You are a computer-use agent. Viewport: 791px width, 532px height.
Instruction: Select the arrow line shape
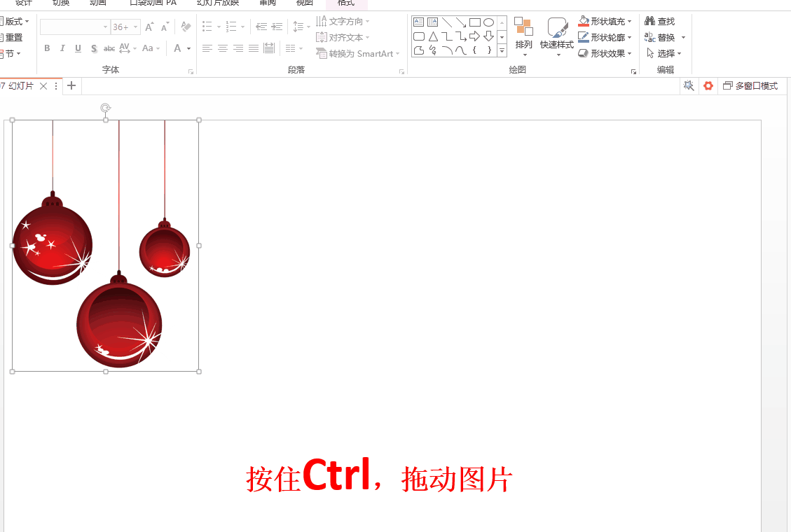[x=460, y=22]
